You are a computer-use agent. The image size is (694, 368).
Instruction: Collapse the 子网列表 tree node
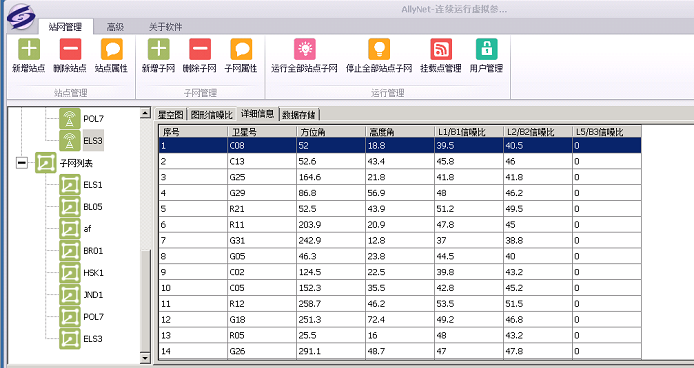click(21, 163)
